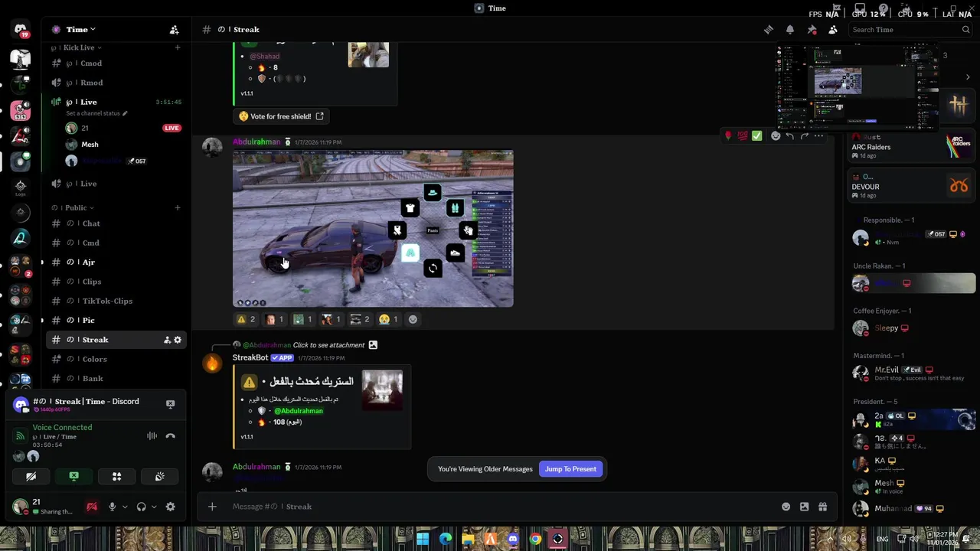Click the red LIVE badge next to 21
Screen dimensions: 980x551
tap(171, 128)
